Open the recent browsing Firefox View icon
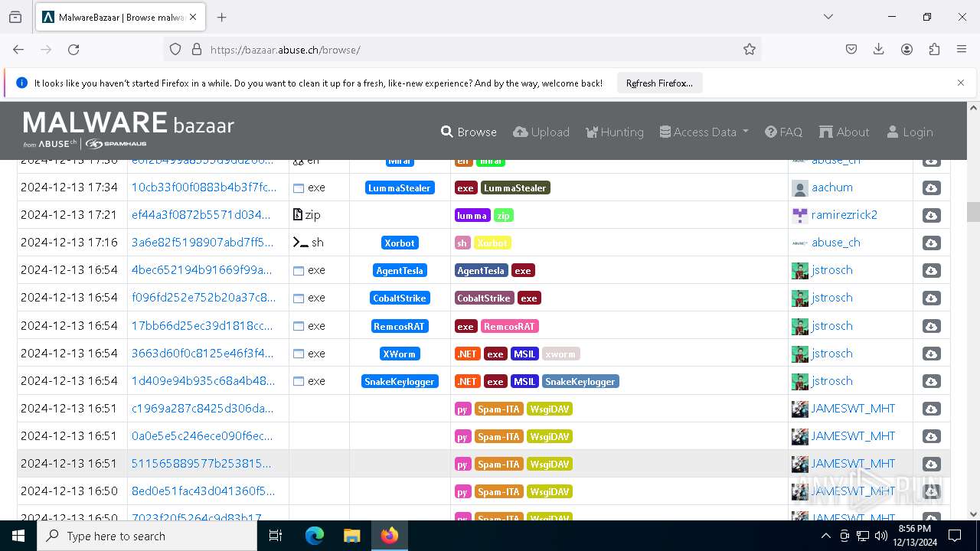Viewport: 980px width, 551px height. [15, 17]
